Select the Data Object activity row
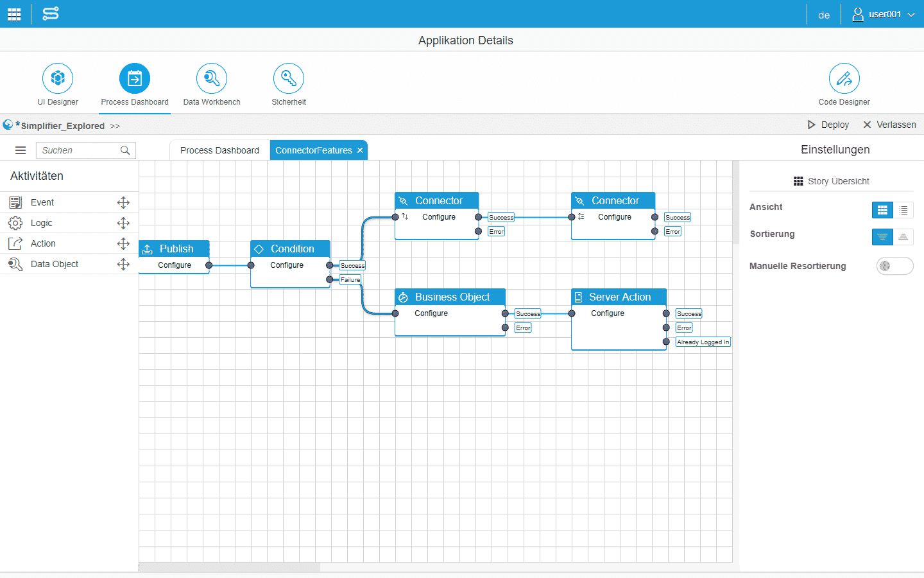Image resolution: width=924 pixels, height=578 pixels. 69,264
